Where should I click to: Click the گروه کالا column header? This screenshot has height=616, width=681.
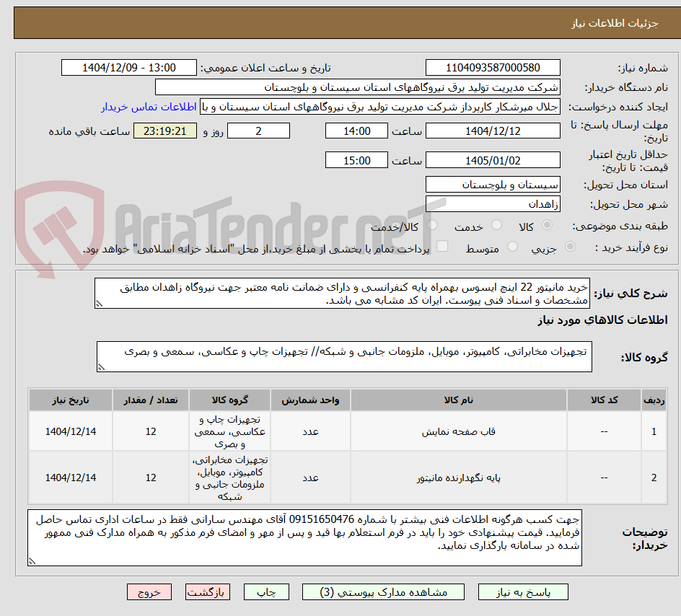[x=229, y=400]
